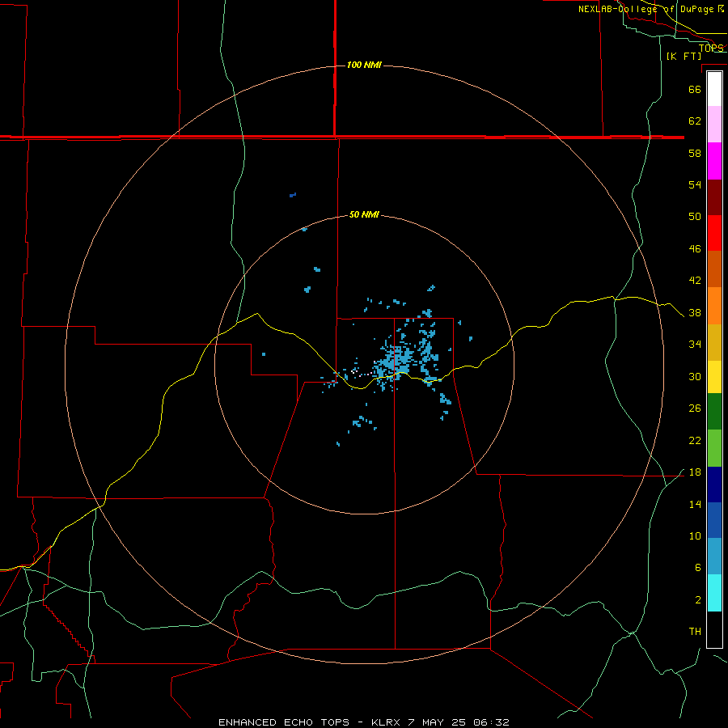Image resolution: width=728 pixels, height=728 pixels.
Task: Click the legend value '38'
Action: point(695,313)
